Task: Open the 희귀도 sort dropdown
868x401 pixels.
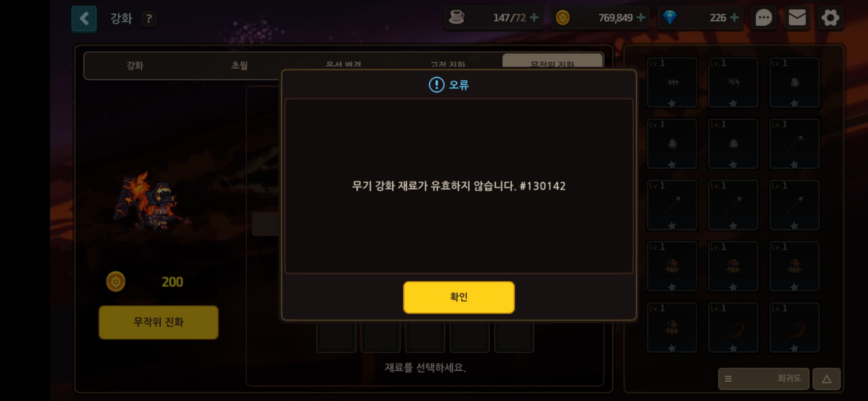Action: (x=763, y=379)
